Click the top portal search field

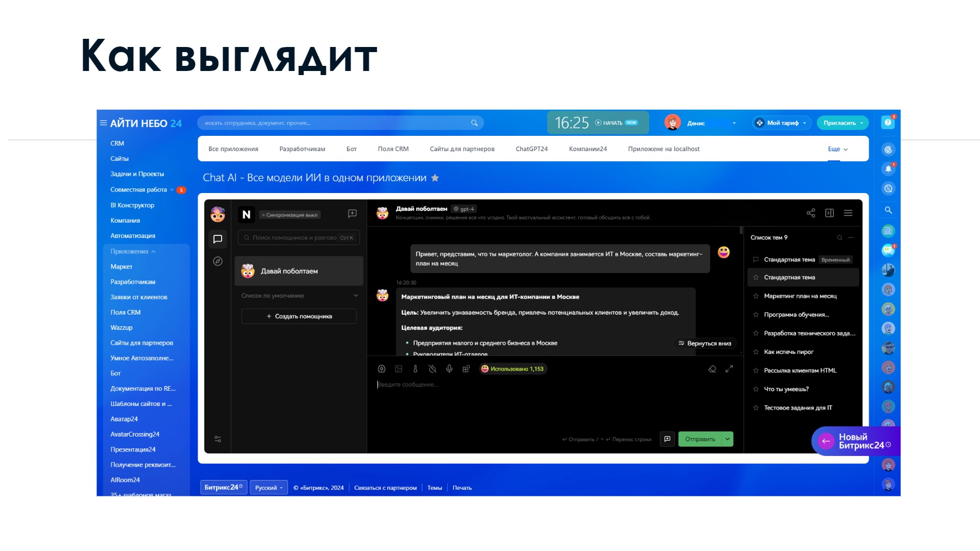coord(340,123)
